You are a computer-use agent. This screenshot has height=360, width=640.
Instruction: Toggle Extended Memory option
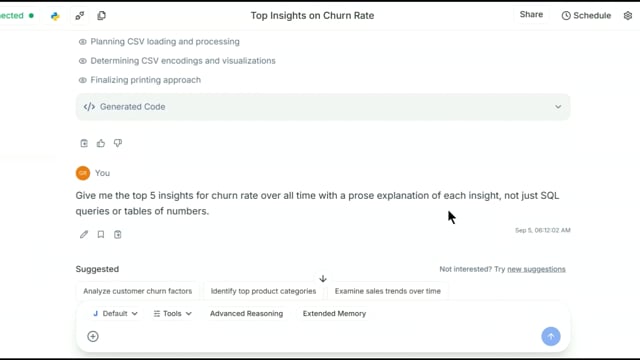tap(334, 313)
